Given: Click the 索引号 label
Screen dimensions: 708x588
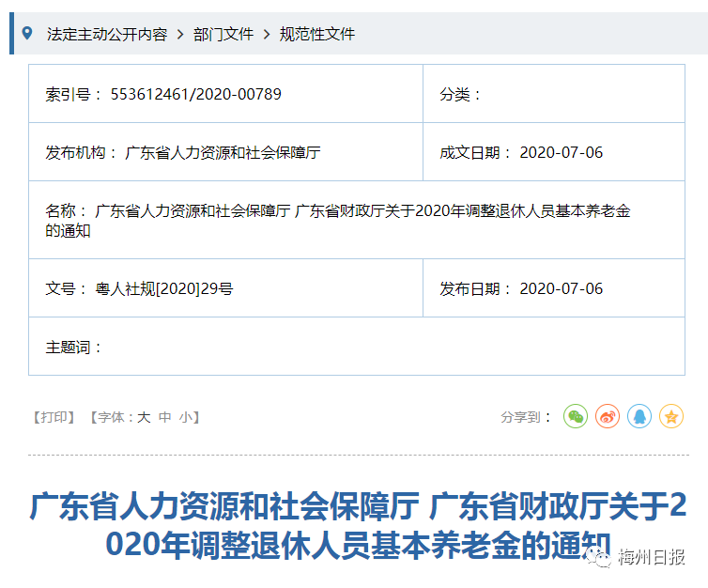Looking at the screenshot, I should [x=72, y=94].
